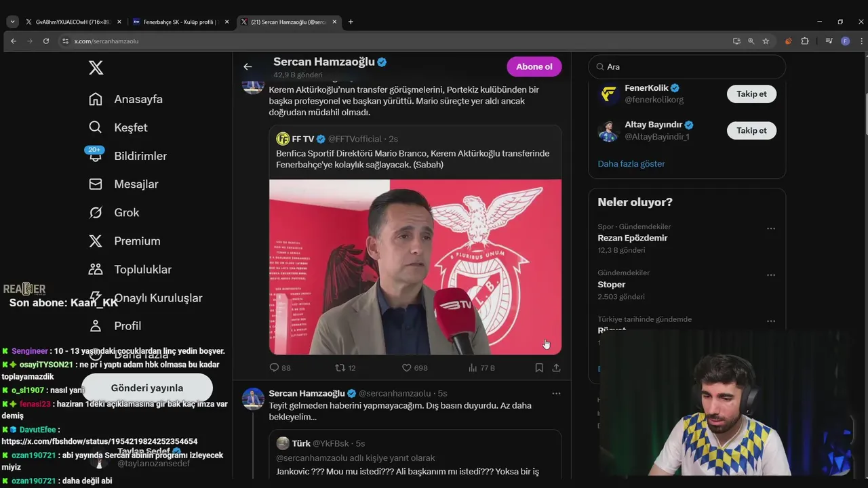Open Grok from sidebar
The image size is (868, 488).
coord(114,213)
